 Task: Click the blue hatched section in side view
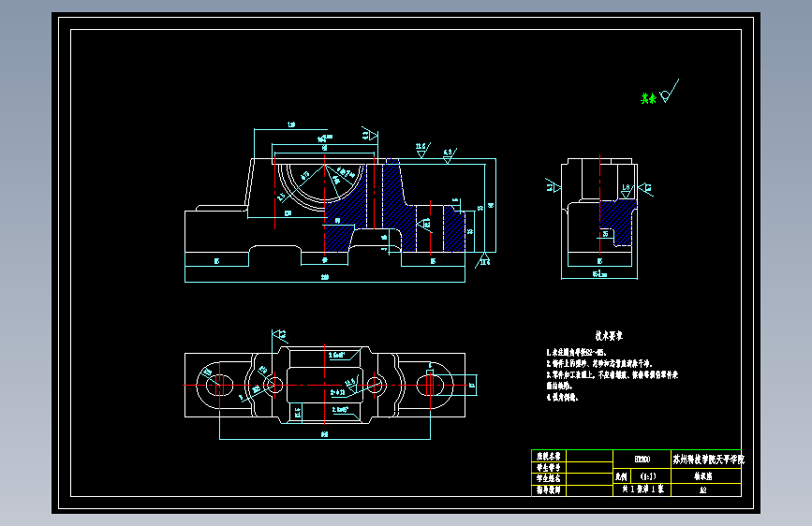[617, 222]
